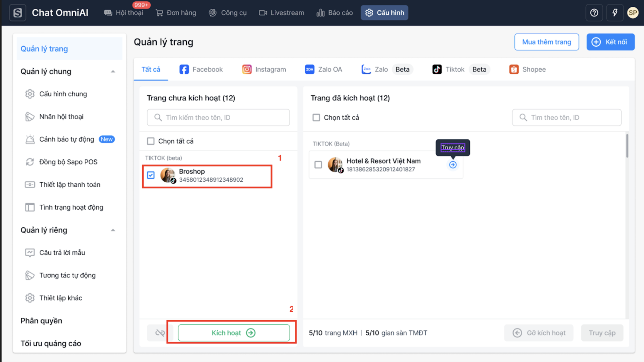Viewport: 644px width, 362px height.
Task: Open Đồng bộ Sapo POS sync
Action: 68,162
